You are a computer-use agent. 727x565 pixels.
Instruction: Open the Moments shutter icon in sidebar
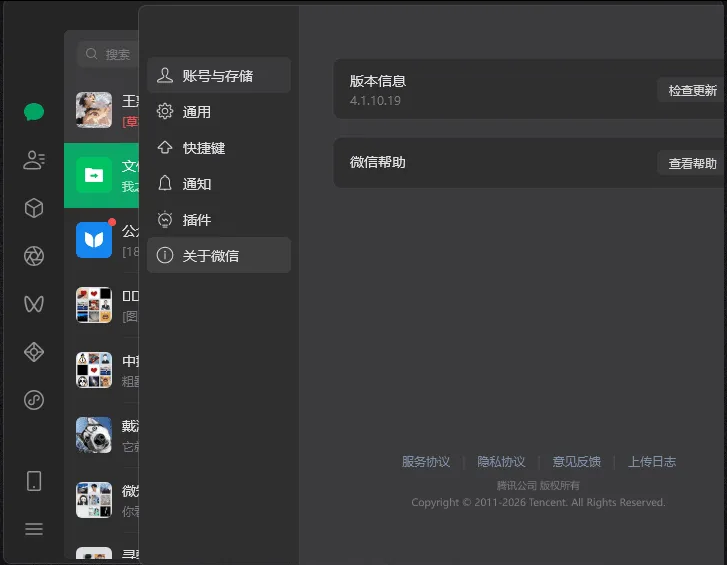tap(34, 256)
